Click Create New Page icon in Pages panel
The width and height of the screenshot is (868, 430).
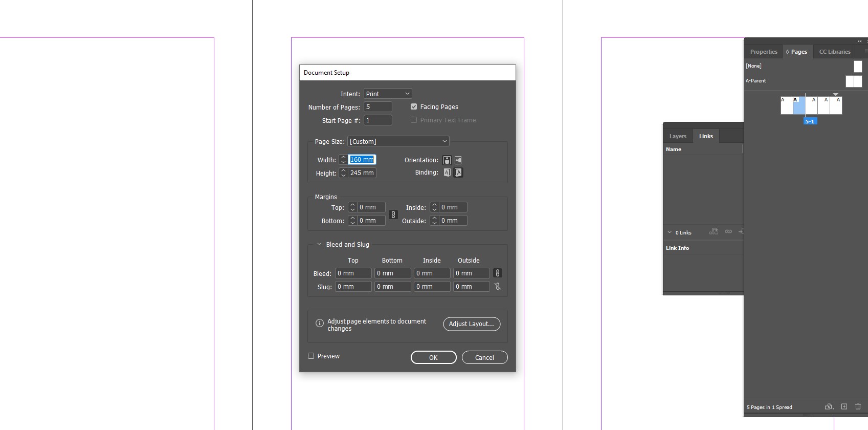(844, 406)
